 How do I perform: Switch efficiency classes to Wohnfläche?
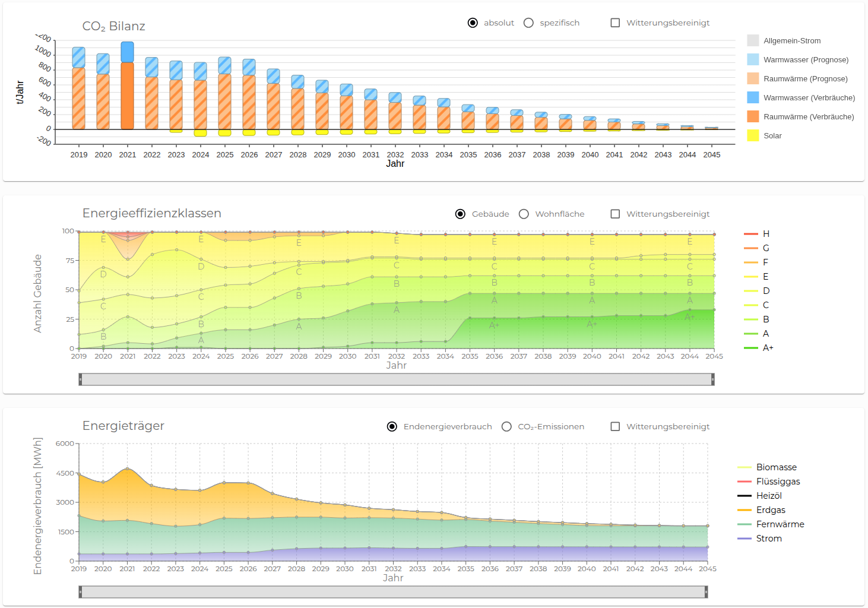[524, 214]
